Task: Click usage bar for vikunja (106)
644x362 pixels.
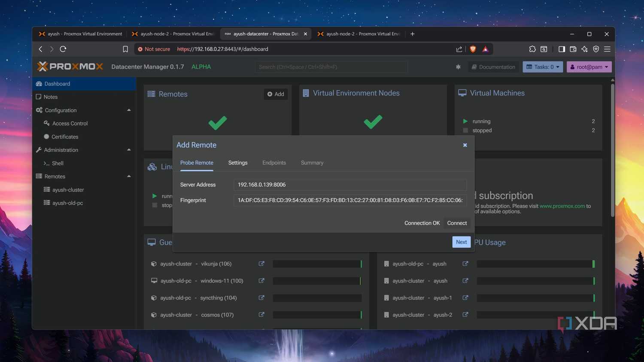Action: (317, 264)
